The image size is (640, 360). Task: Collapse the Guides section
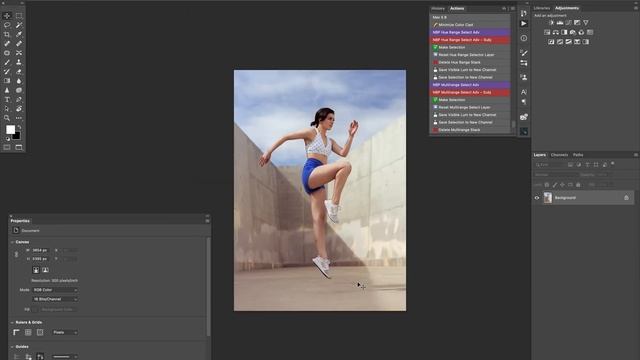point(12,347)
